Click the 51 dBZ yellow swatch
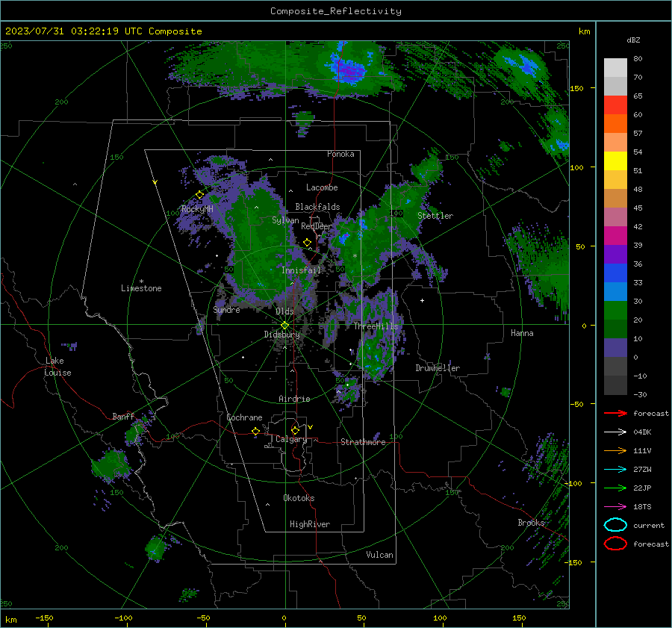Screen dimensions: 672x628 click(x=615, y=161)
